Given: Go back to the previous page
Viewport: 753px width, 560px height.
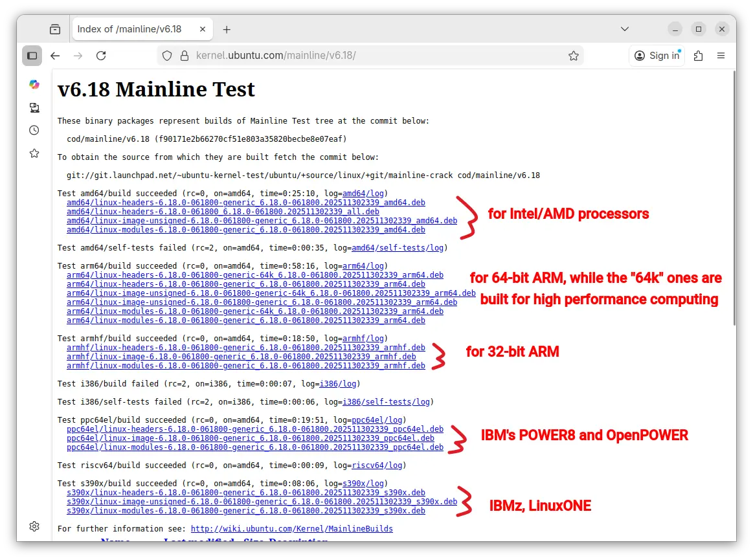Looking at the screenshot, I should point(55,56).
